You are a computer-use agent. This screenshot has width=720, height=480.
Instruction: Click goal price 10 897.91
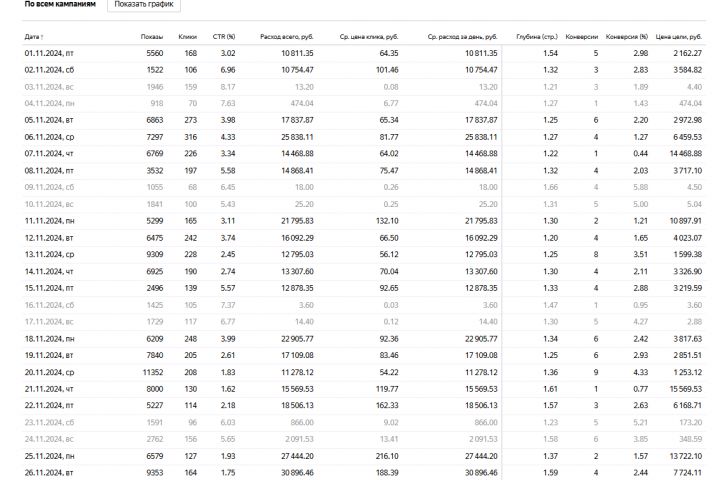pos(686,221)
